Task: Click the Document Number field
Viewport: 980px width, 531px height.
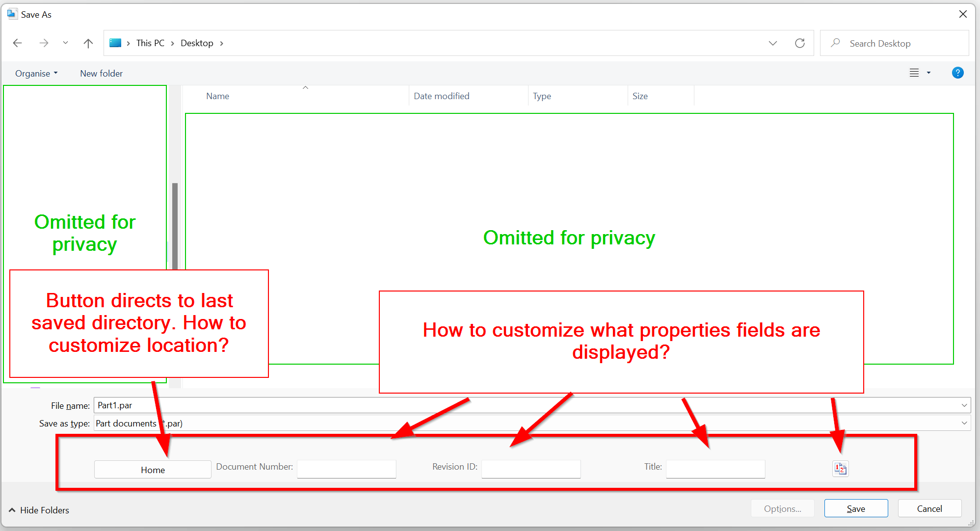Action: 346,469
